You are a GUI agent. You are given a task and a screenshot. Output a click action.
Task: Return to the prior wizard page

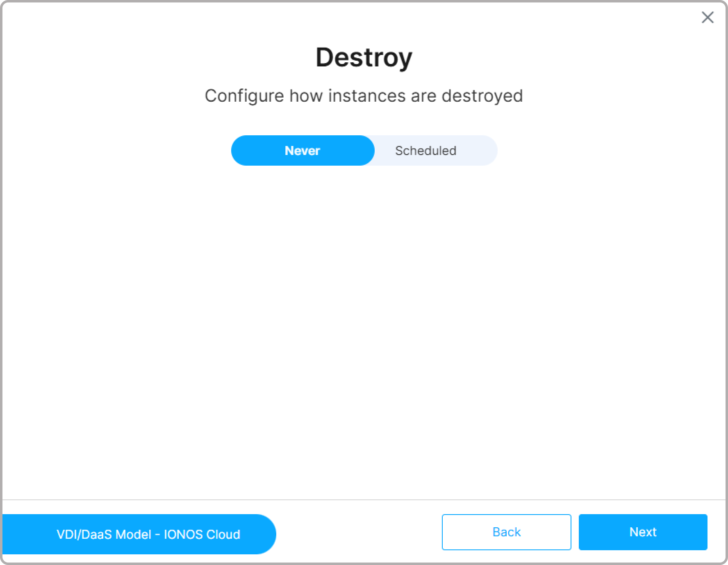[x=506, y=532]
